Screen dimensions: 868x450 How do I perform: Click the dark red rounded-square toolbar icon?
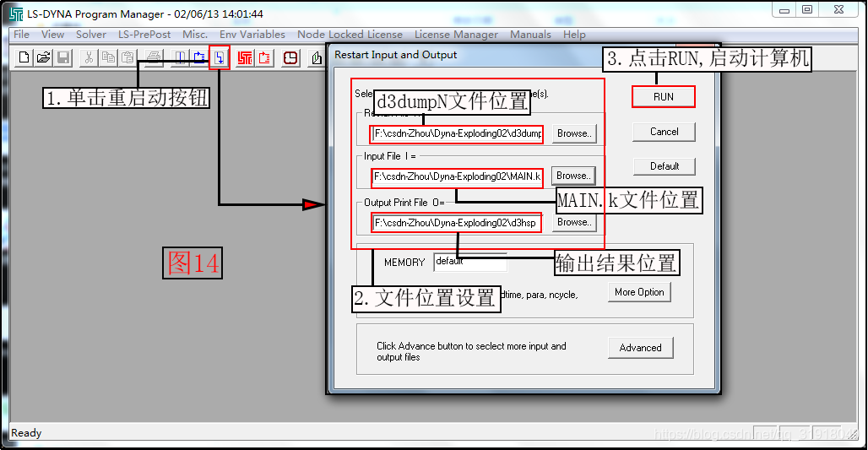[290, 57]
